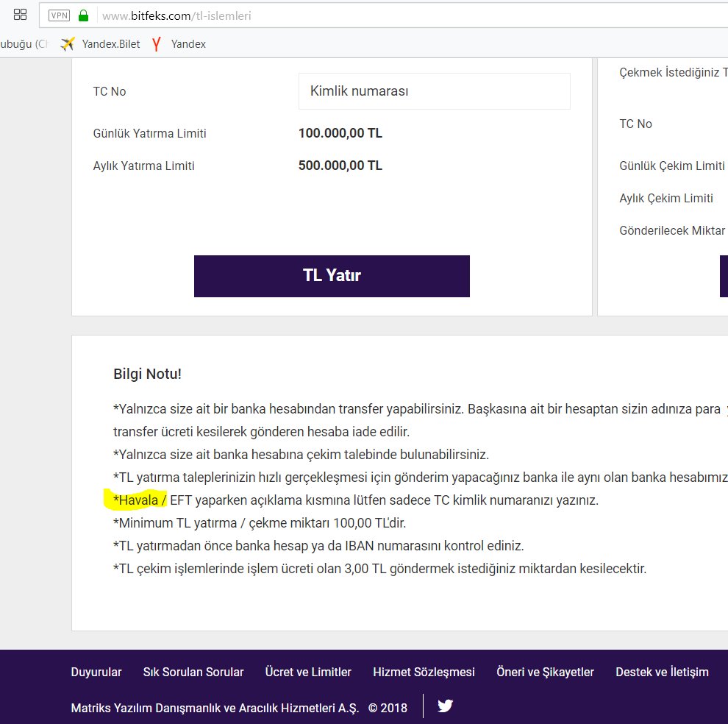Click the Bilgi Notu! heading
728x724 pixels.
[147, 374]
